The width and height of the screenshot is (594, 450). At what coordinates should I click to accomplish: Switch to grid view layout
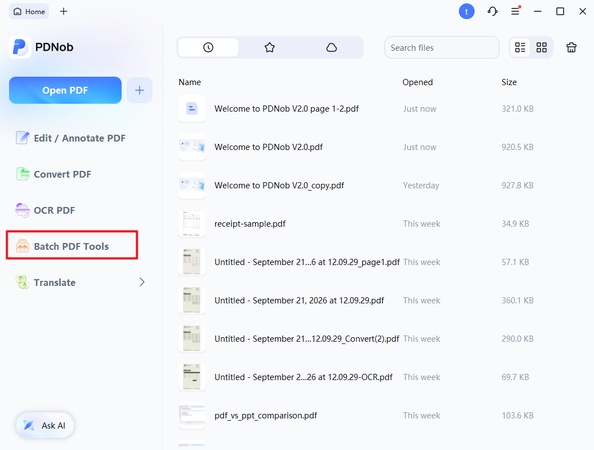tap(541, 47)
